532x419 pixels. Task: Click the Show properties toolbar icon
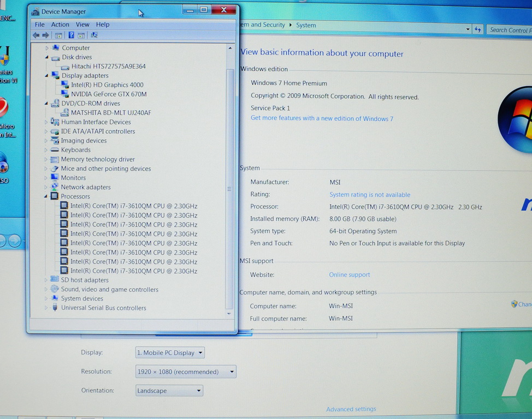coord(81,35)
